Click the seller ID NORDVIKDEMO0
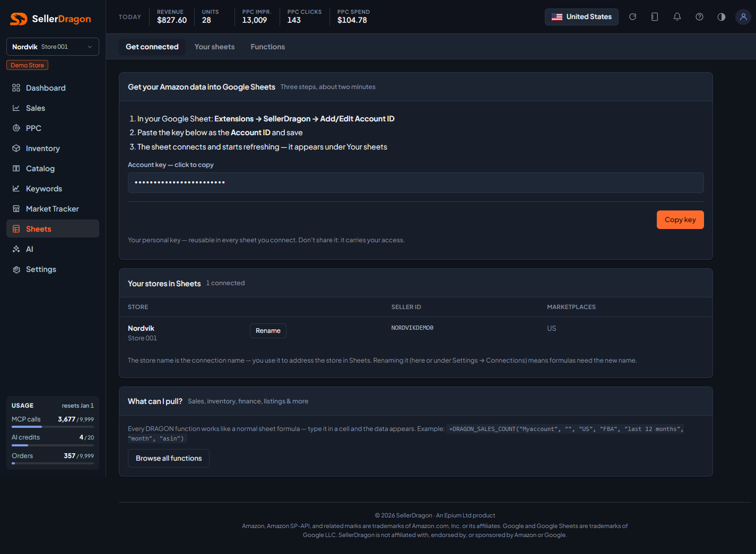 [x=412, y=328]
